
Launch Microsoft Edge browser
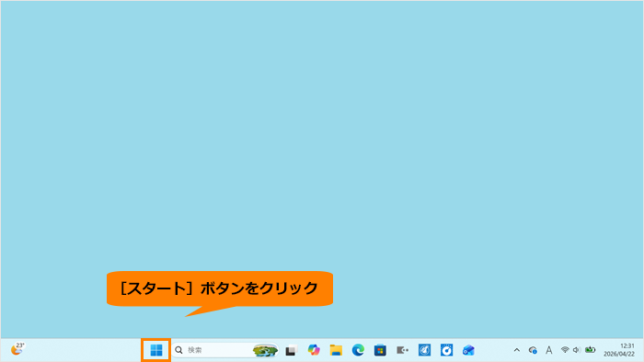[x=358, y=350]
